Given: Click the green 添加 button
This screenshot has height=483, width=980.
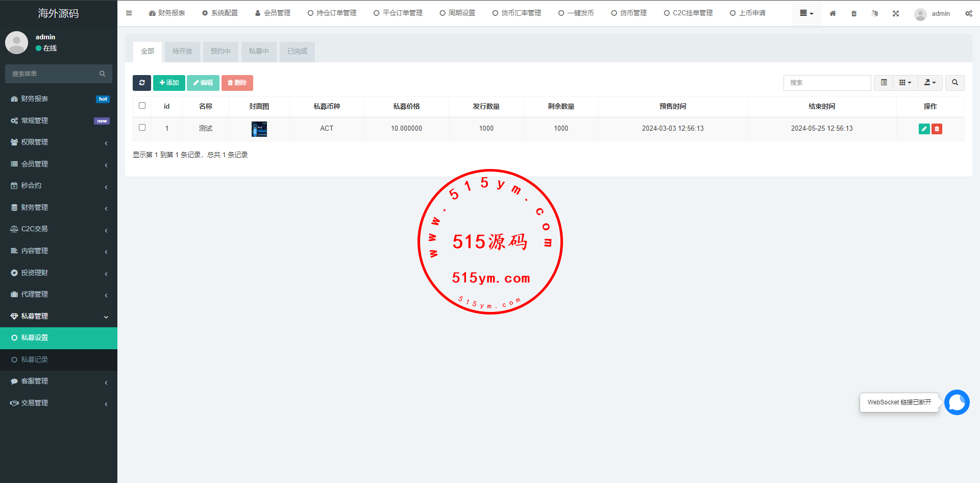Looking at the screenshot, I should pos(169,83).
